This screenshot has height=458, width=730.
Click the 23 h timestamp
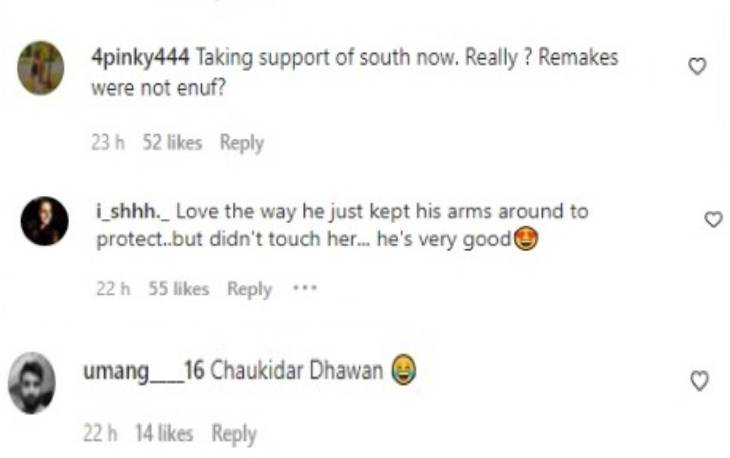pyautogui.click(x=108, y=142)
